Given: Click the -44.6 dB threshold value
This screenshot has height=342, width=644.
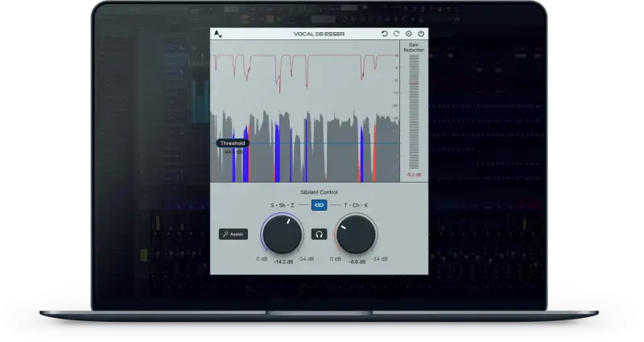Looking at the screenshot, I should [233, 152].
